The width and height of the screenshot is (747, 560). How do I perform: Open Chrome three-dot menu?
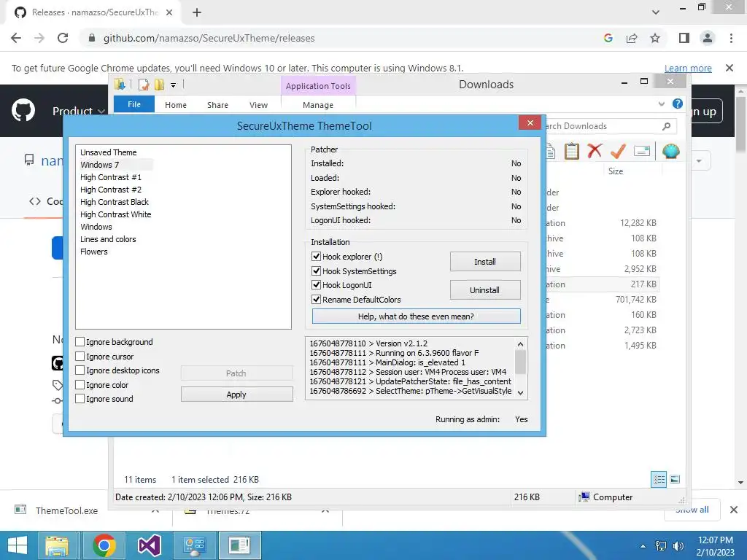[x=731, y=38]
